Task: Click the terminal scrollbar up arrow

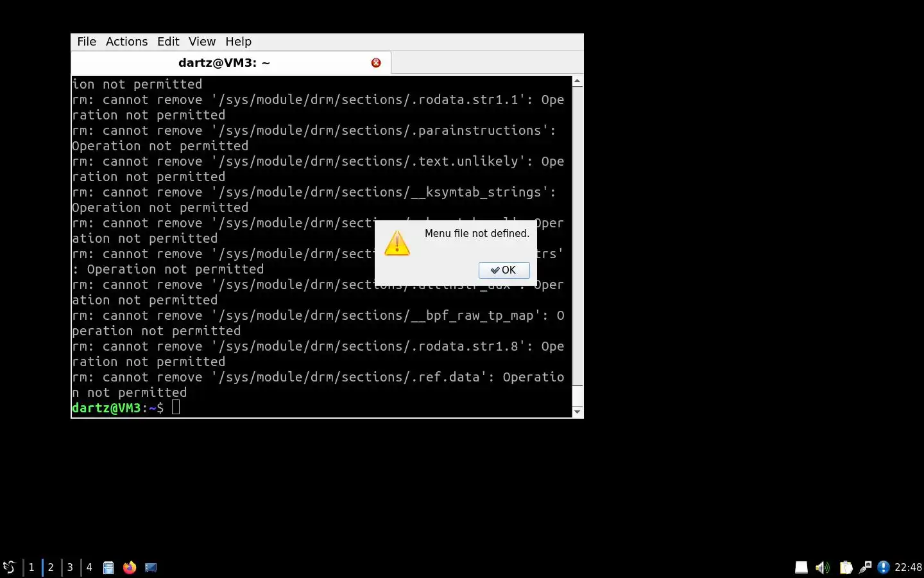Action: click(x=577, y=82)
